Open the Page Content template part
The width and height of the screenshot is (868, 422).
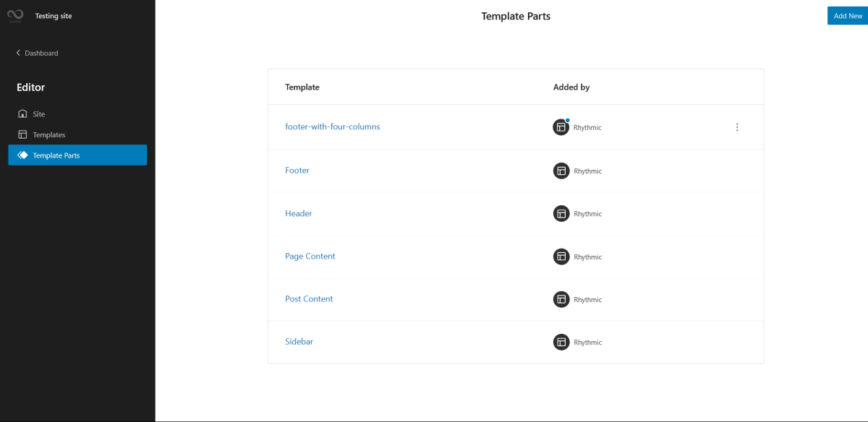tap(310, 257)
